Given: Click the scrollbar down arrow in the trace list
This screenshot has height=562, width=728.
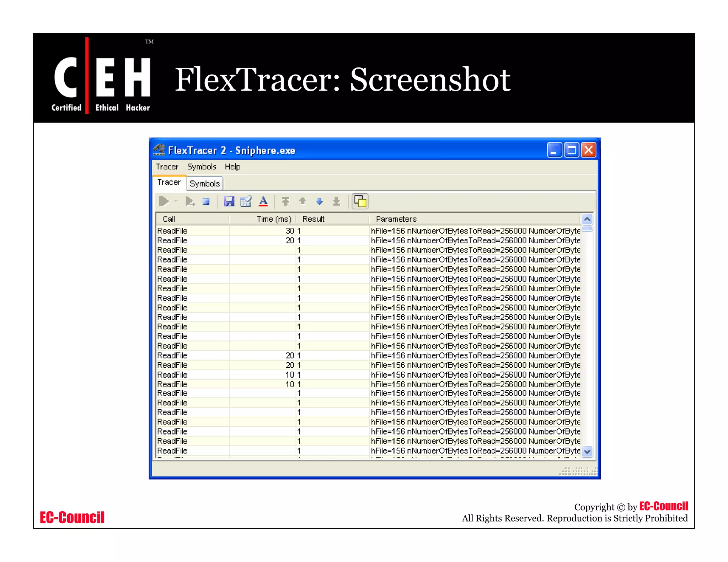Looking at the screenshot, I should pyautogui.click(x=587, y=452).
